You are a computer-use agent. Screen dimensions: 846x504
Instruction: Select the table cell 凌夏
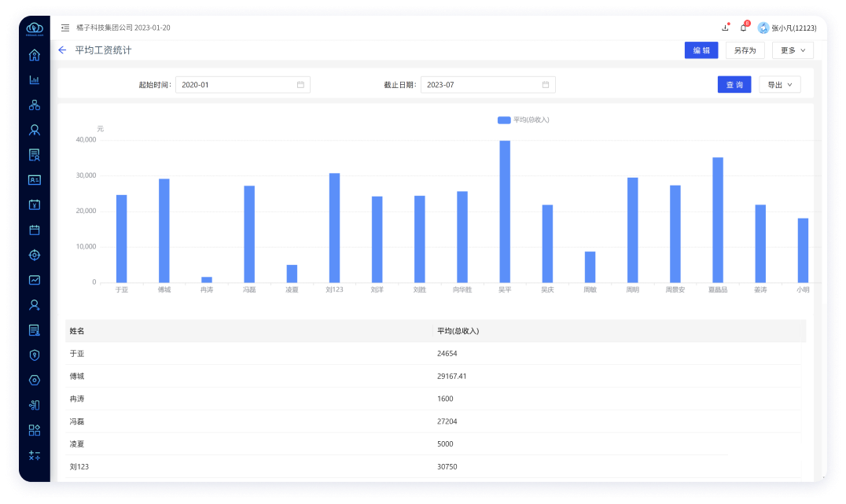coord(76,444)
